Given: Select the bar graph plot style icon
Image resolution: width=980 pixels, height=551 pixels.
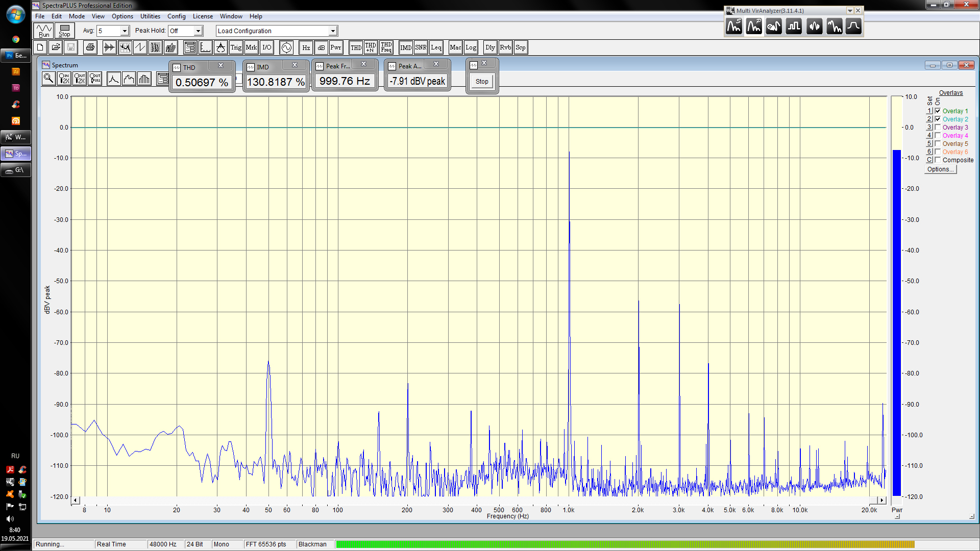Looking at the screenshot, I should tap(144, 78).
